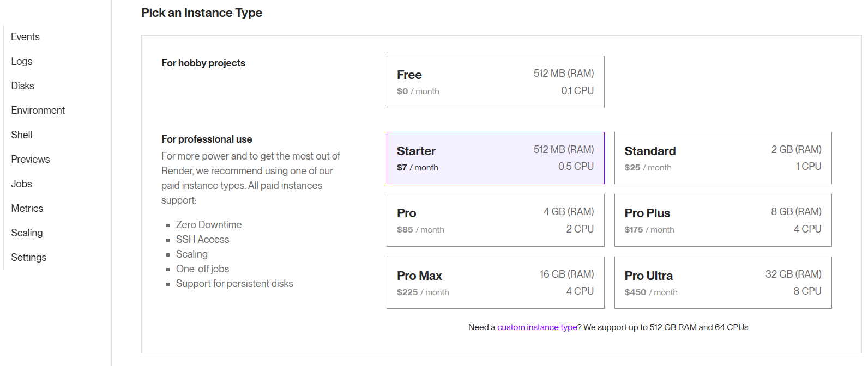Go to Scaling in sidebar
Viewport: 868px width, 366px height.
pos(27,233)
